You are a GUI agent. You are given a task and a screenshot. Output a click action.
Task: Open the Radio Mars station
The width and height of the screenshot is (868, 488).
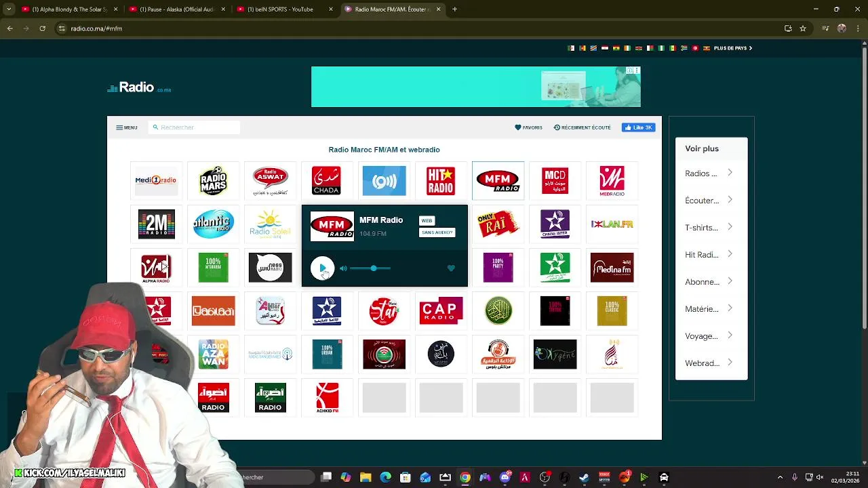coord(213,180)
